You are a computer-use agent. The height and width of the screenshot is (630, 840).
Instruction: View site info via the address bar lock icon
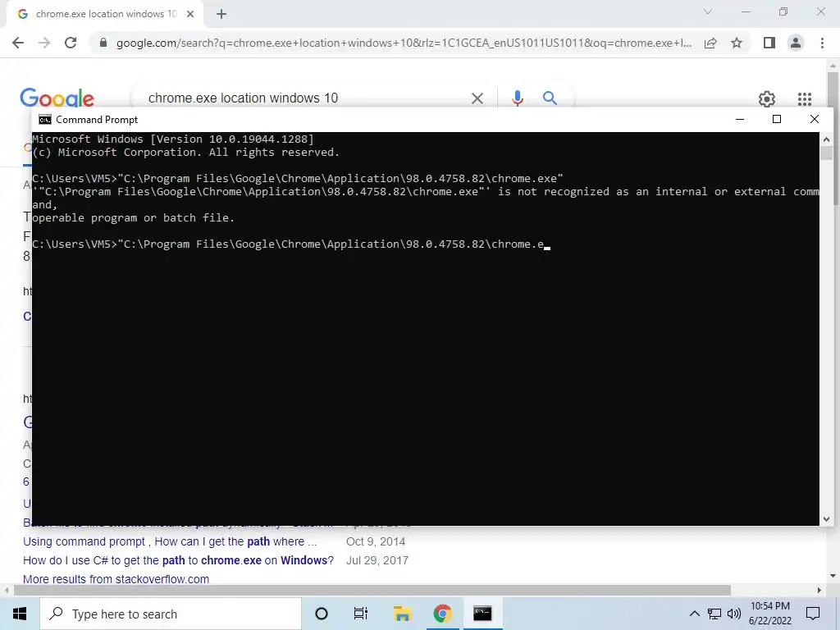point(103,43)
